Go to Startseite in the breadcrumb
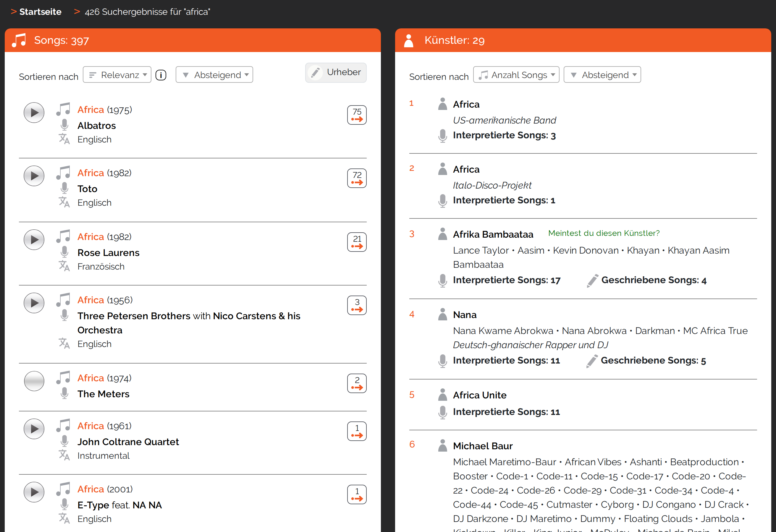Screen dimensions: 776x532 coord(41,12)
